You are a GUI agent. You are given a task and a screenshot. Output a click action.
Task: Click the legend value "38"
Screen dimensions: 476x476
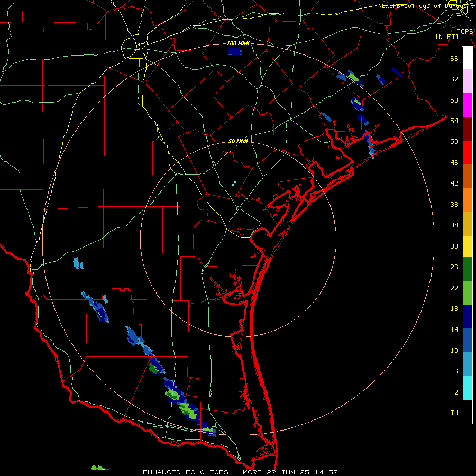pos(454,204)
